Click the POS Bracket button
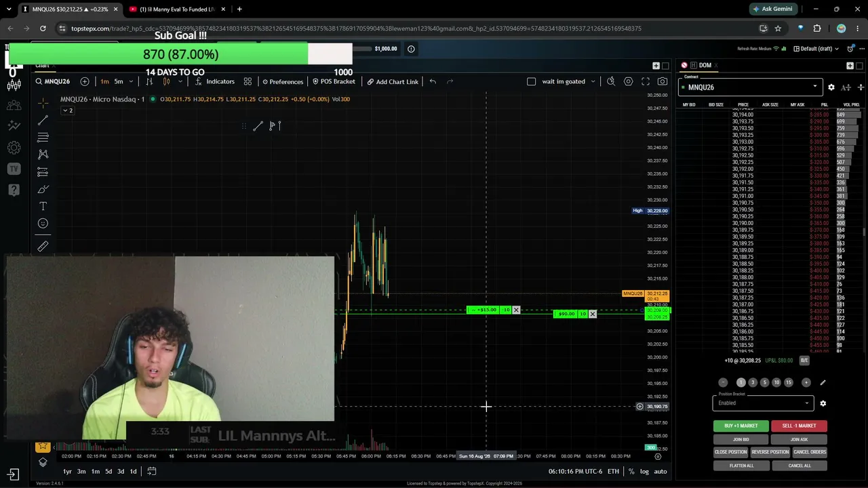 point(334,81)
